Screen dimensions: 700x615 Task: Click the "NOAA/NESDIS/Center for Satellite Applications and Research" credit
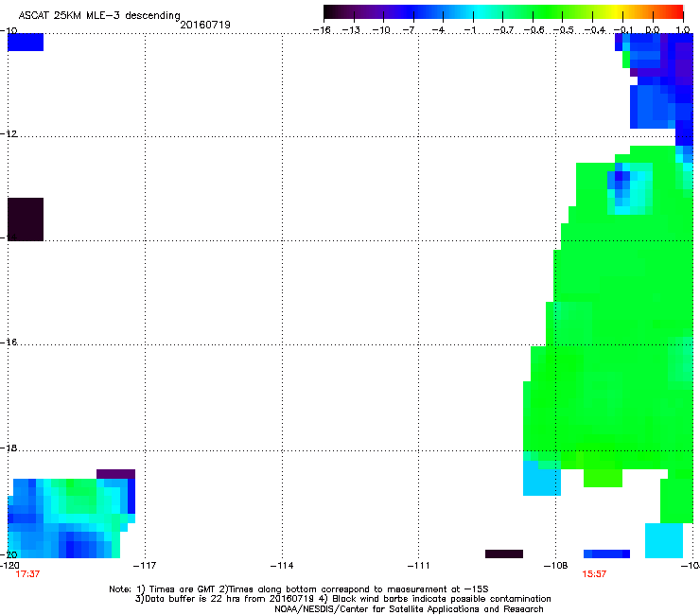pyautogui.click(x=409, y=609)
